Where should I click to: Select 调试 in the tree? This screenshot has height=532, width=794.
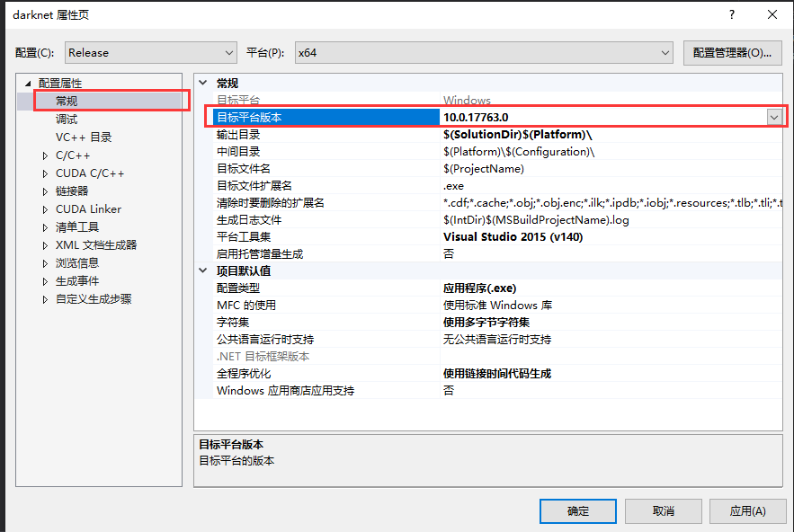click(x=67, y=119)
